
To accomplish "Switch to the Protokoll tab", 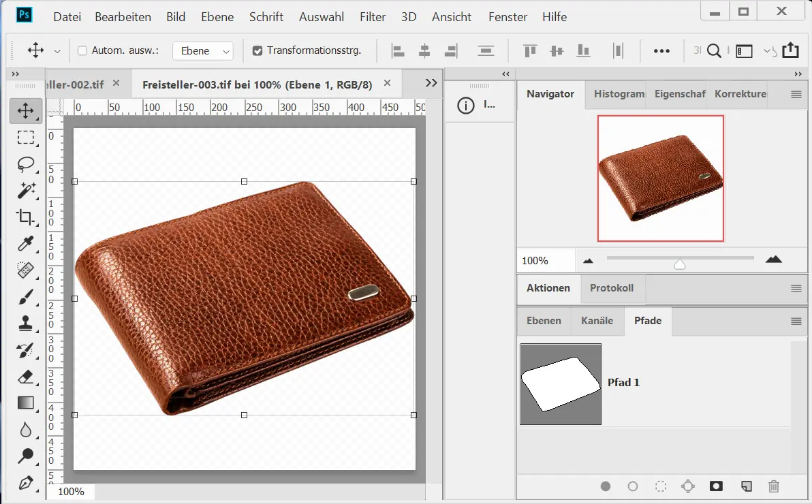I will pos(611,288).
